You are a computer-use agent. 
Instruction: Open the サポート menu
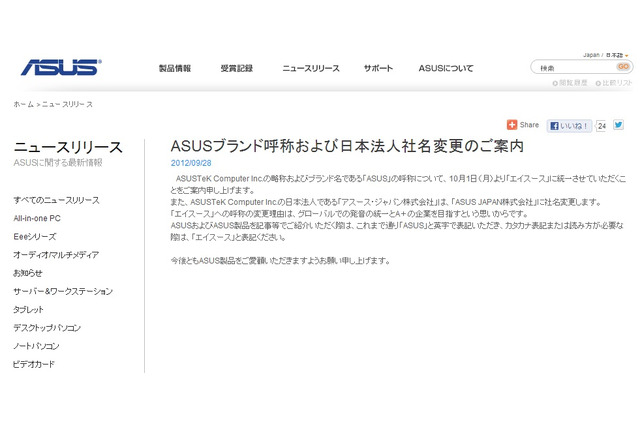click(x=378, y=68)
